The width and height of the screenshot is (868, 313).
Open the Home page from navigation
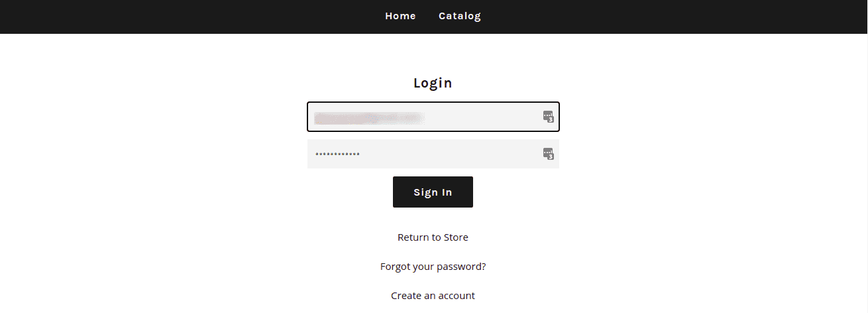(x=400, y=16)
